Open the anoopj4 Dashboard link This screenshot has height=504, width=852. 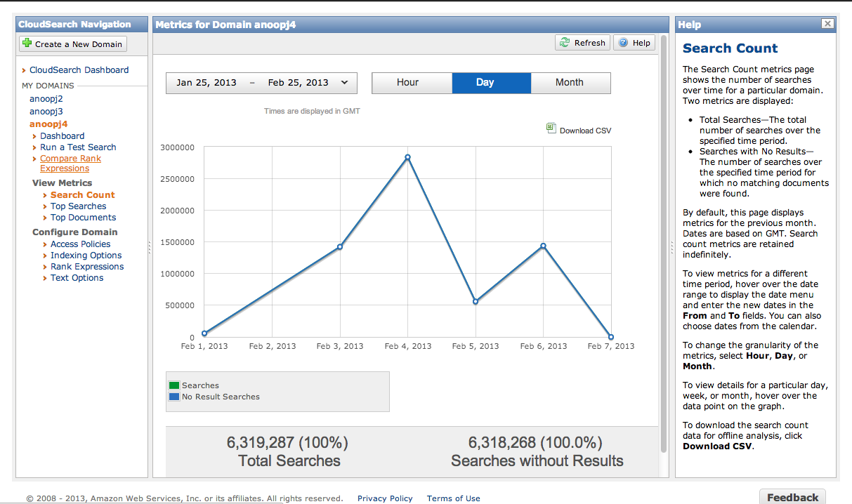point(62,136)
